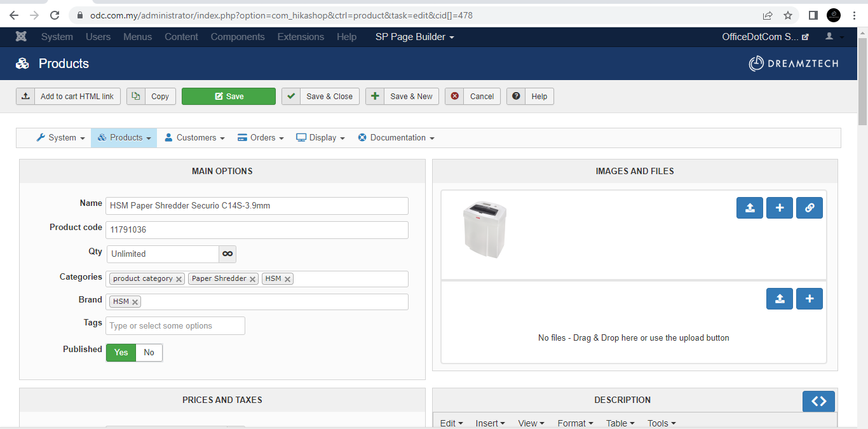Open the Menus menu
868x429 pixels.
click(x=138, y=37)
